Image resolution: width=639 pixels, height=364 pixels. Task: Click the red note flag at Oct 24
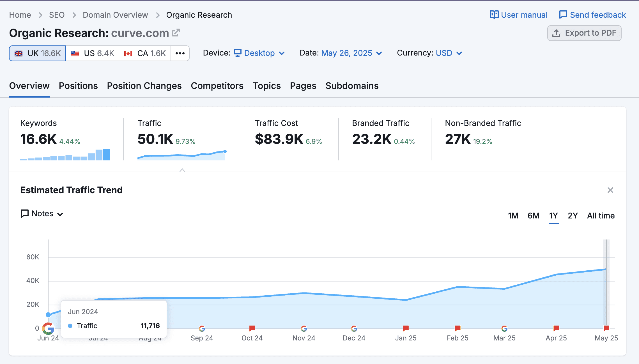pyautogui.click(x=252, y=328)
